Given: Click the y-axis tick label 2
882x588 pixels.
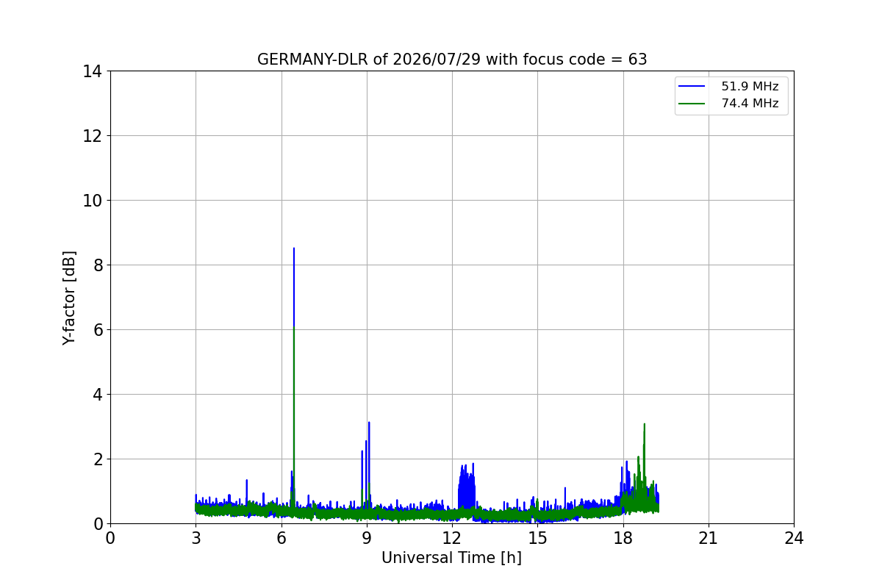Looking at the screenshot, I should 98,459.
